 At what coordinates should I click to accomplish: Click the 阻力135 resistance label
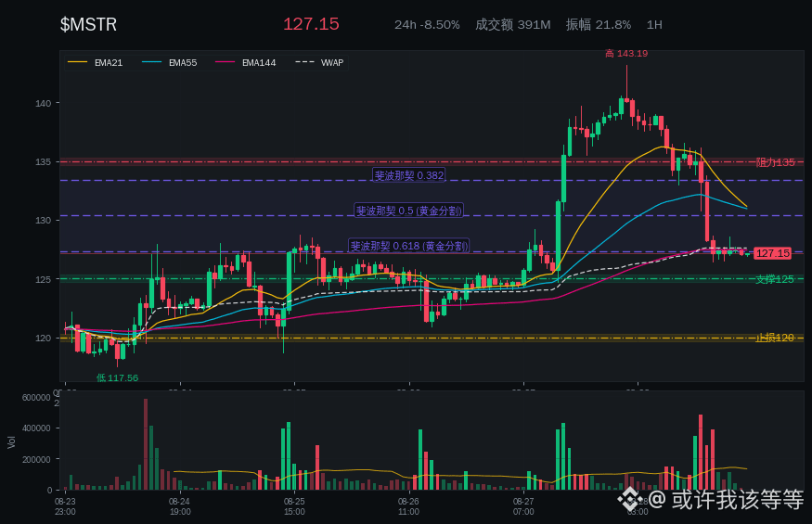[775, 162]
